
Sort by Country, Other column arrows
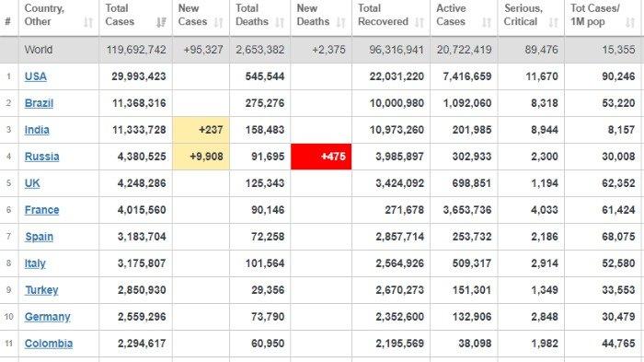[88, 22]
